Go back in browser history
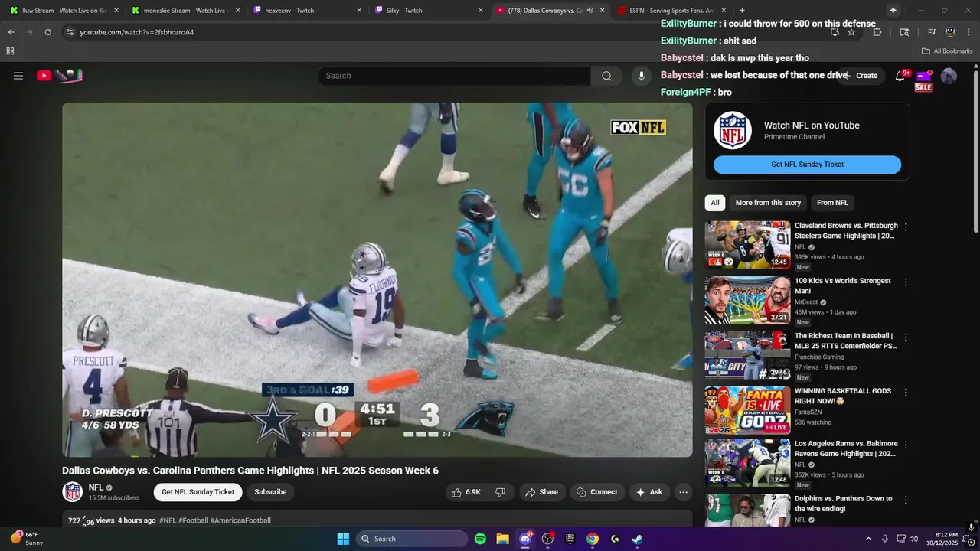The width and height of the screenshot is (980, 551). tap(11, 32)
